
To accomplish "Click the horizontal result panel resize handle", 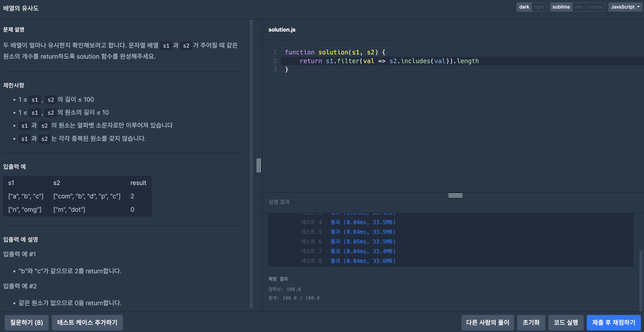I will [x=455, y=195].
